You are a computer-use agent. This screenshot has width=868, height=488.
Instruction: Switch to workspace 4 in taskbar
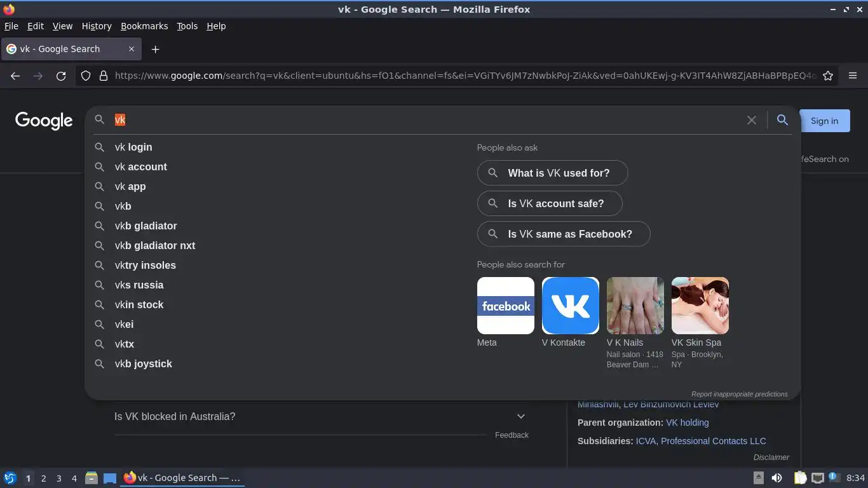(74, 478)
